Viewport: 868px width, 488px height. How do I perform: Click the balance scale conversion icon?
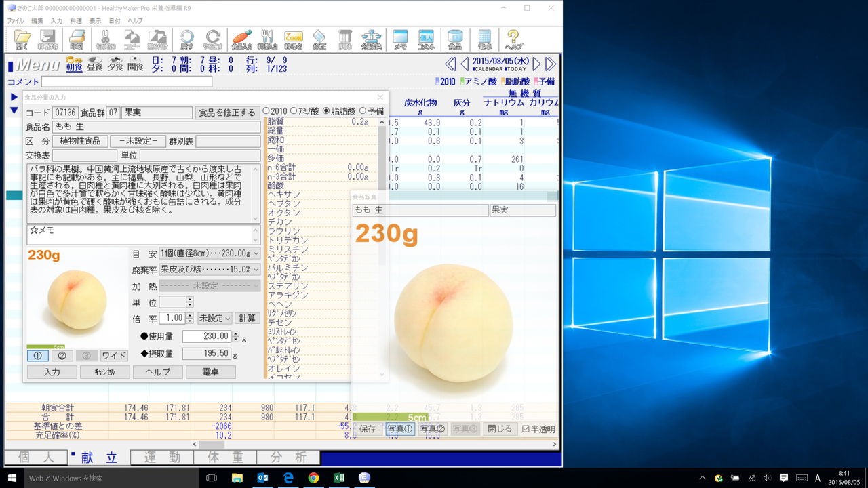(x=371, y=40)
